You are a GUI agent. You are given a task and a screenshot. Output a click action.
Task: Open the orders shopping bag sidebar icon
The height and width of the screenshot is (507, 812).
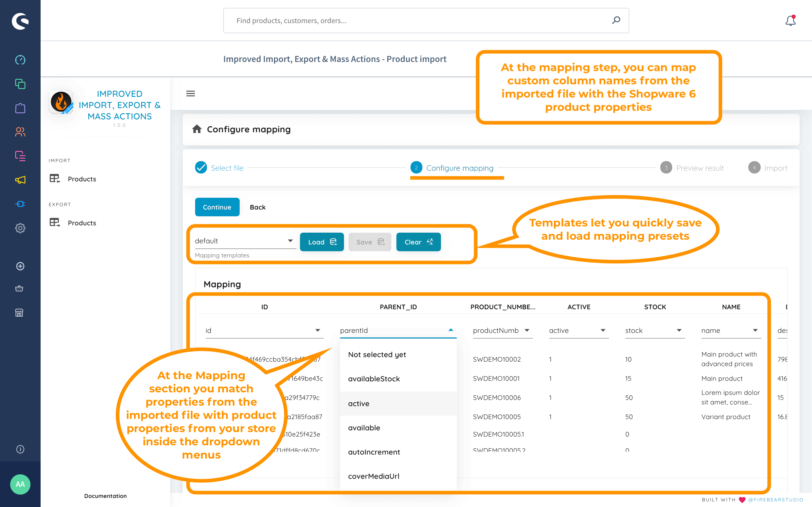click(20, 108)
